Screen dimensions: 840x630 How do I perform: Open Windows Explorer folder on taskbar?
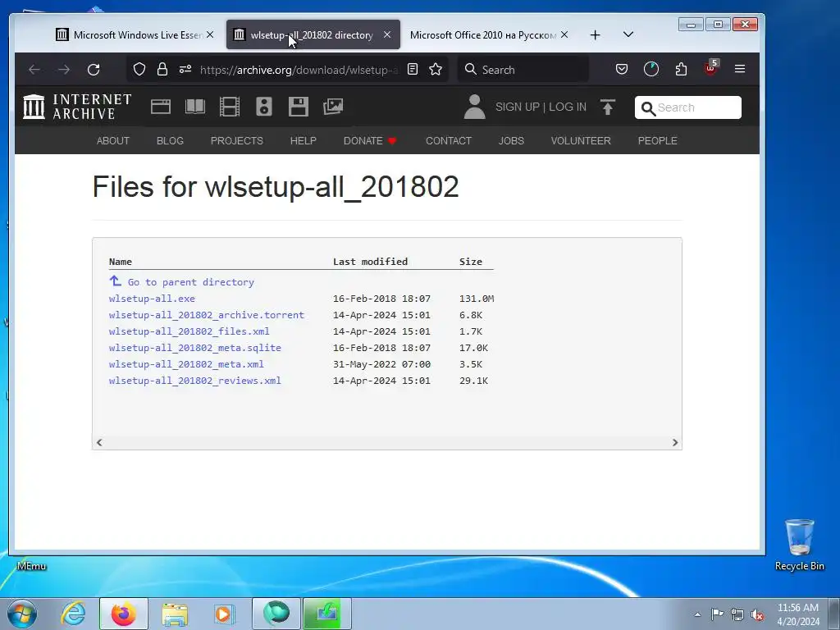coord(175,614)
